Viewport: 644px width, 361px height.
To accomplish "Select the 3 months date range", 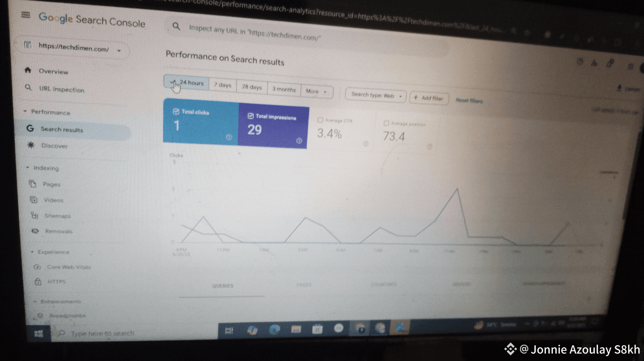I will [x=284, y=89].
